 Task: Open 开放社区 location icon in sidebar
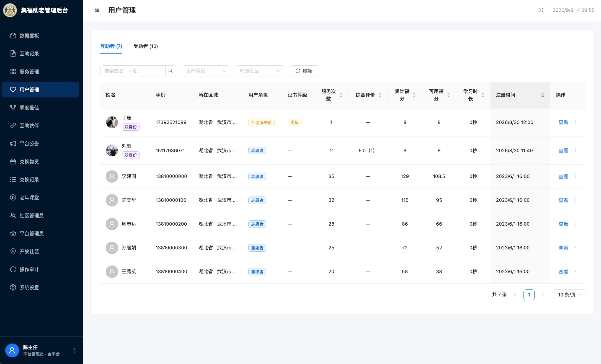click(13, 252)
